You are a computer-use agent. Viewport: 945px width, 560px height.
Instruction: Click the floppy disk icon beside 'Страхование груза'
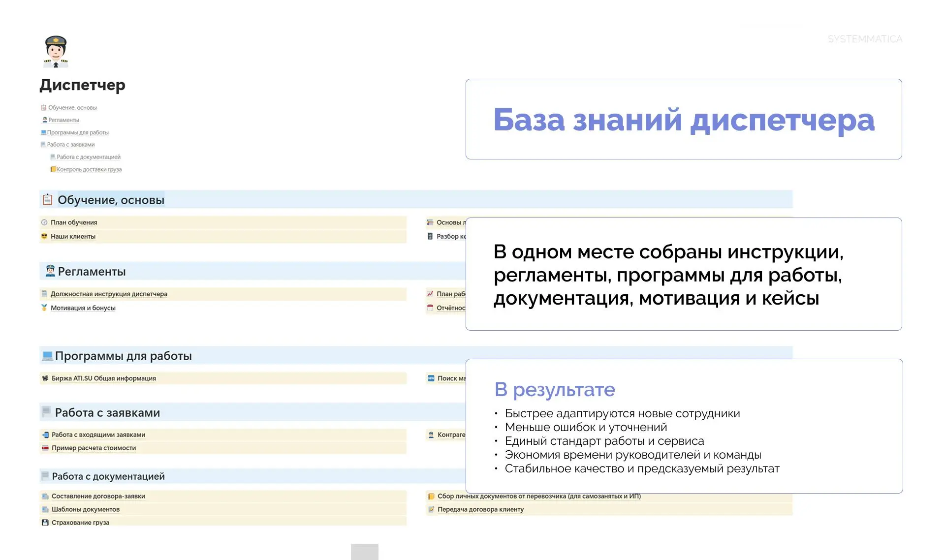click(x=45, y=522)
